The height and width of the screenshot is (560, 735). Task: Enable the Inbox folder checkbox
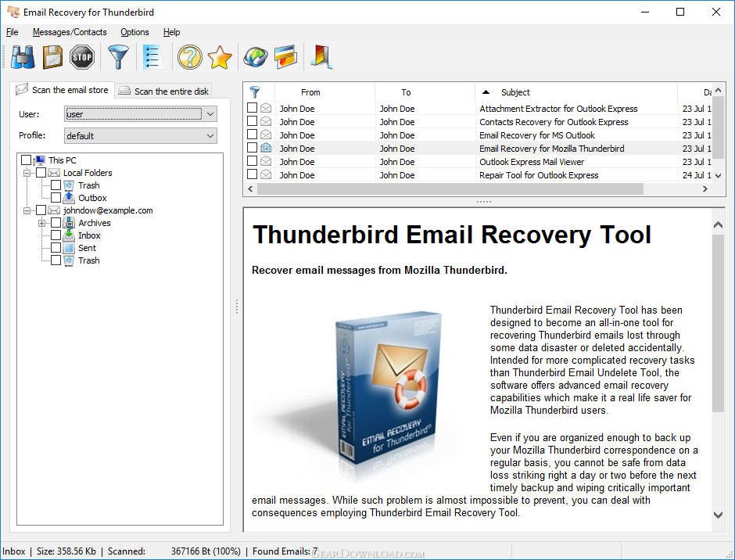point(56,235)
